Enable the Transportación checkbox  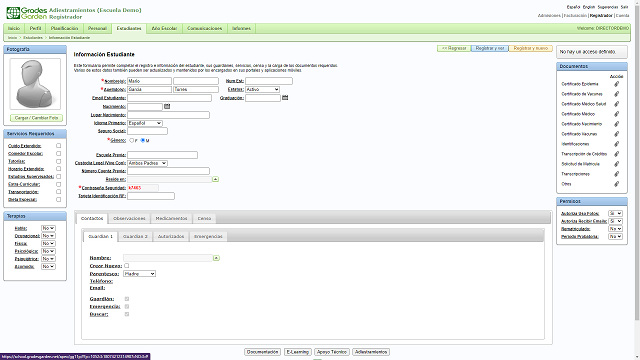coord(58,192)
